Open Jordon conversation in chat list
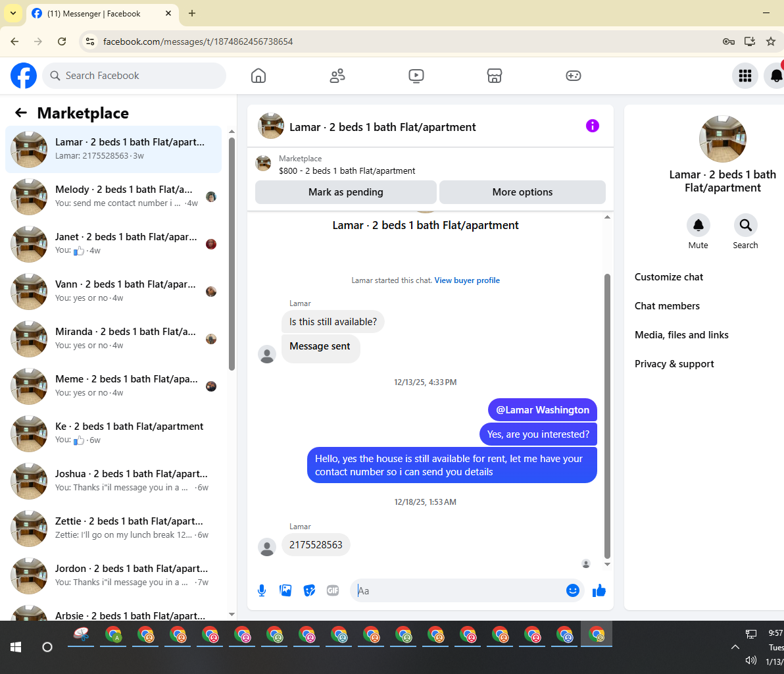The width and height of the screenshot is (784, 674). pos(114,576)
